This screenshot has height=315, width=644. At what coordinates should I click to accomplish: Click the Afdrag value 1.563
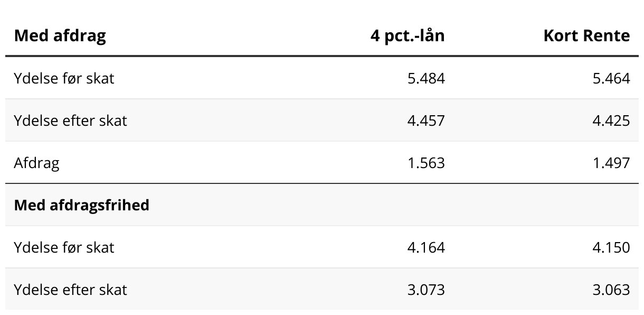426,163
